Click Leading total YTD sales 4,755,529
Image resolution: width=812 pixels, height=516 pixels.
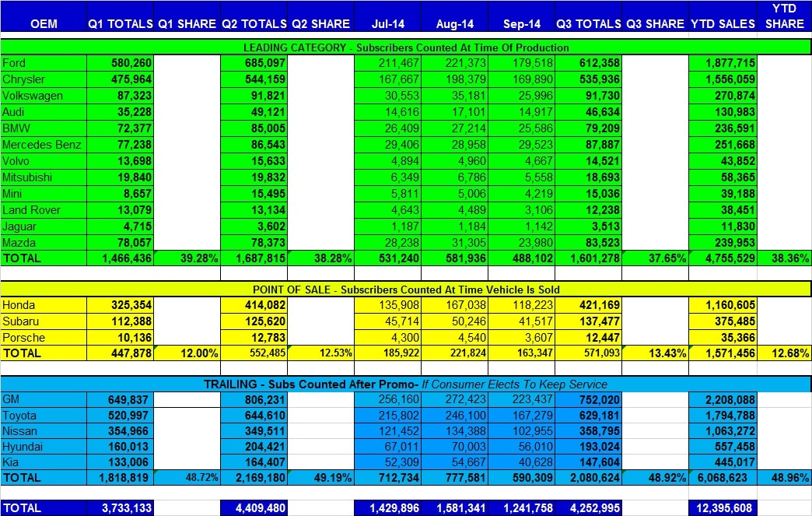point(723,258)
